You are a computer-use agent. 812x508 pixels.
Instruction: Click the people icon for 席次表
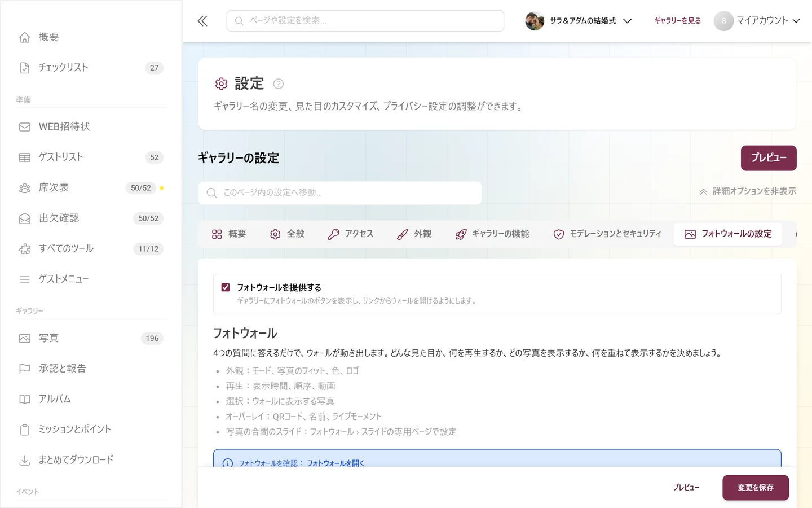pos(25,188)
